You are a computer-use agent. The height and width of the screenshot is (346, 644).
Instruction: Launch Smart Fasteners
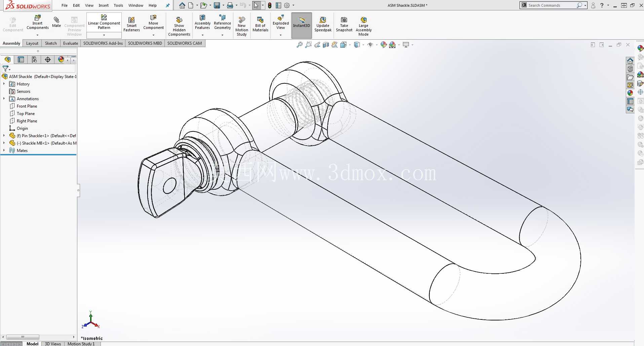click(131, 24)
